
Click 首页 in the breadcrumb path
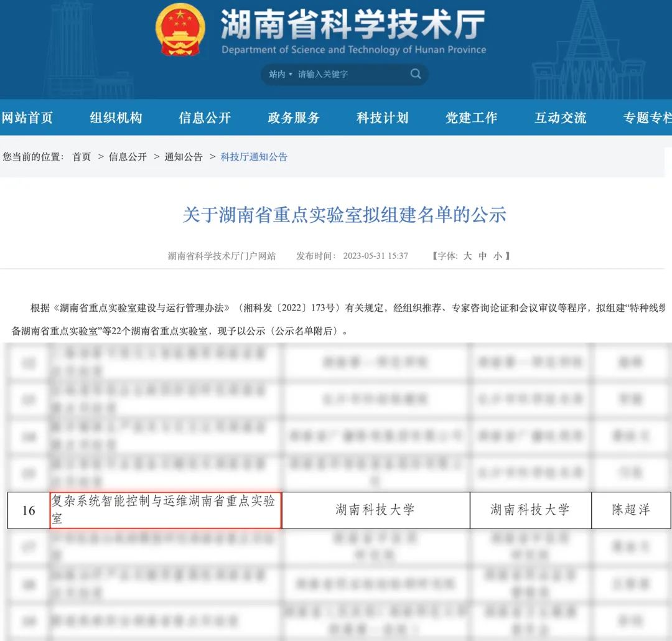(x=82, y=157)
